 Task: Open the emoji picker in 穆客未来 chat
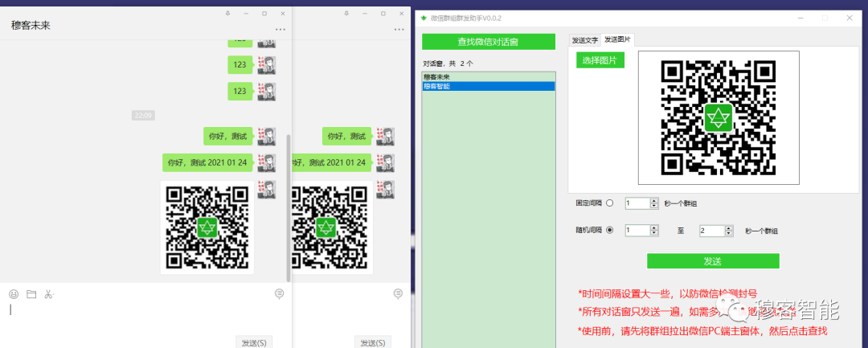tap(14, 294)
